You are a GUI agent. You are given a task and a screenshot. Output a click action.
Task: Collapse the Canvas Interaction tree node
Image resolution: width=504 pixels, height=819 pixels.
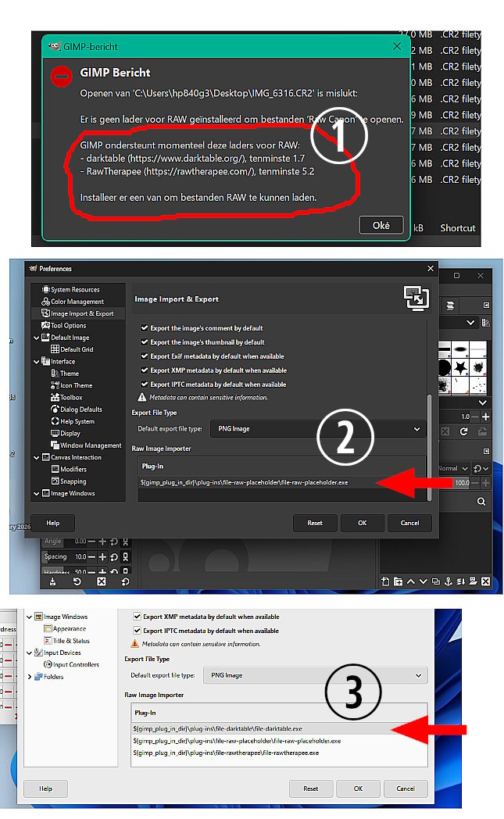[37, 457]
